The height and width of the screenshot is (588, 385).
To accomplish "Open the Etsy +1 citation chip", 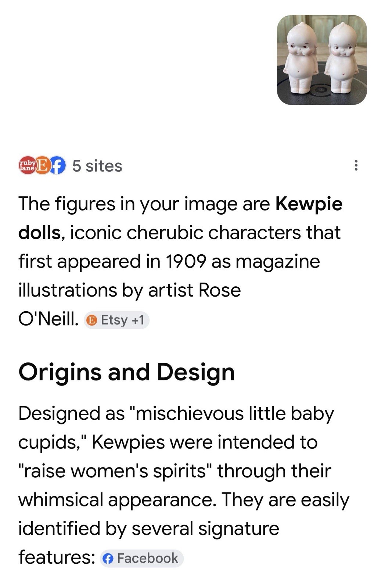I will 116,320.
